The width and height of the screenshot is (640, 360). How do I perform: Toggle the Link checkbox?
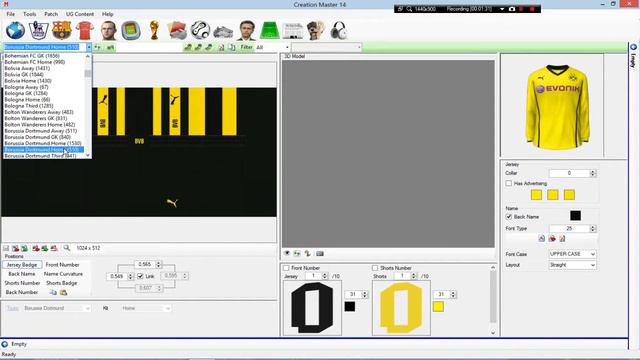[x=140, y=276]
